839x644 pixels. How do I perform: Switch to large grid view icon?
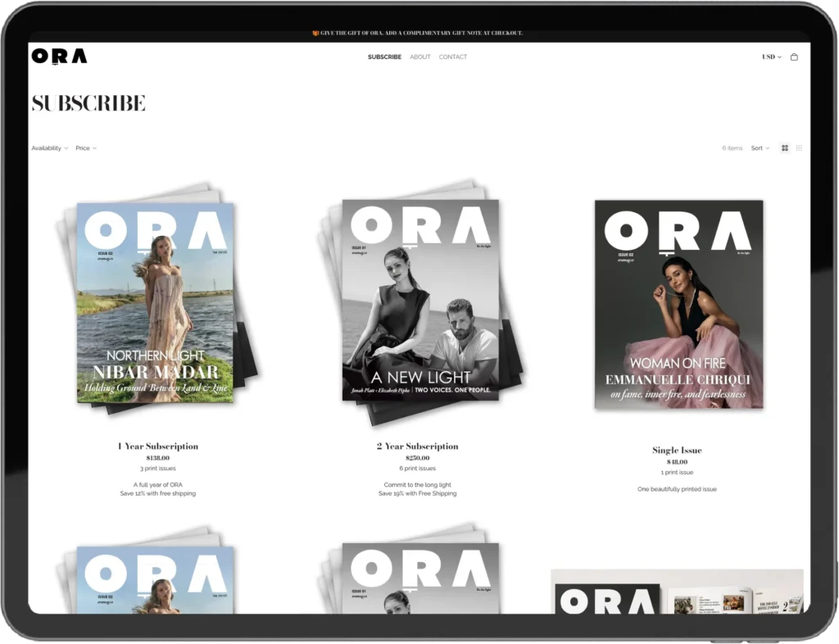click(x=785, y=148)
